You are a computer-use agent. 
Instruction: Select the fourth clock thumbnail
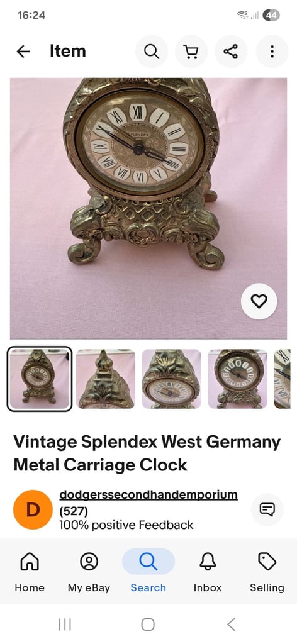(237, 379)
